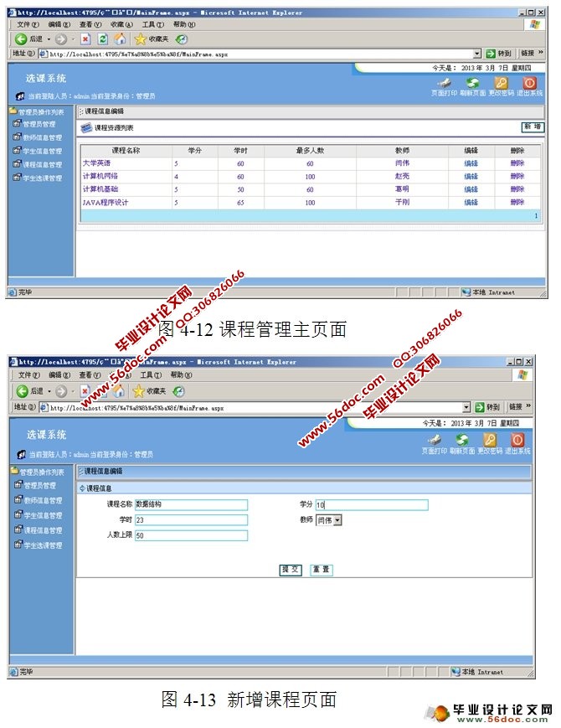Click 转到 Go button in the course list window

(x=498, y=54)
